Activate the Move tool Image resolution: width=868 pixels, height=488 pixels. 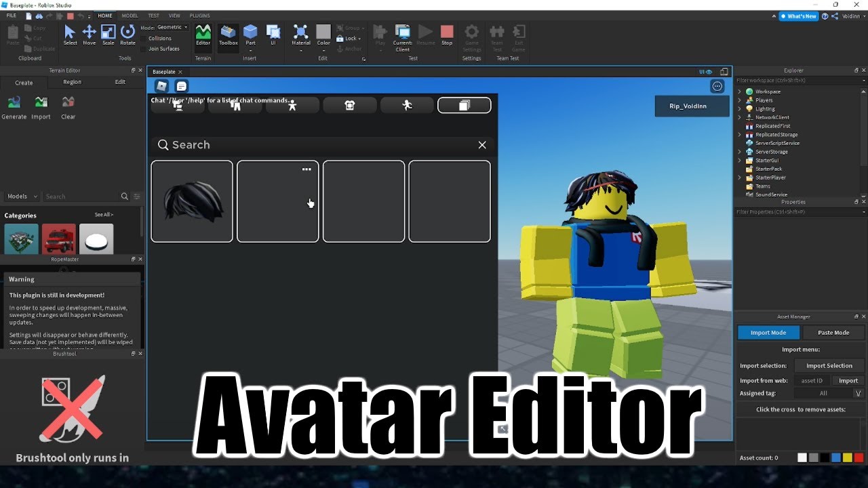[89, 35]
